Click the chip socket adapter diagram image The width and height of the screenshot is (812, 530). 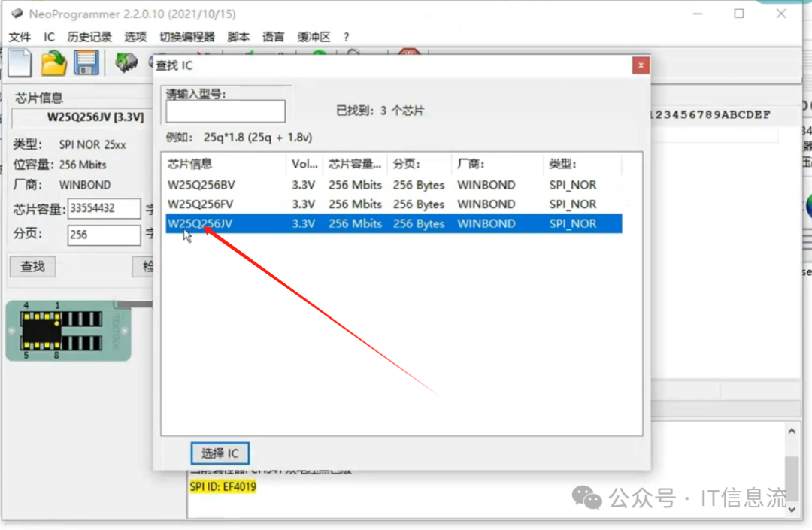point(68,331)
